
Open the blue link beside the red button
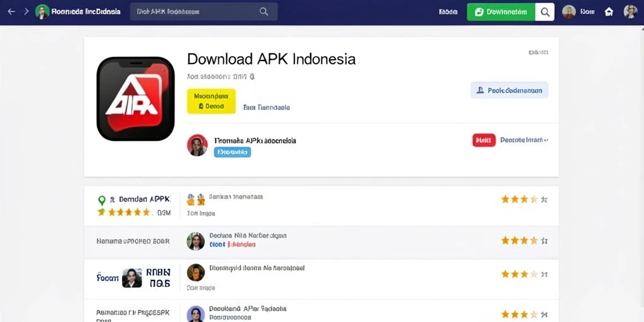(x=525, y=140)
